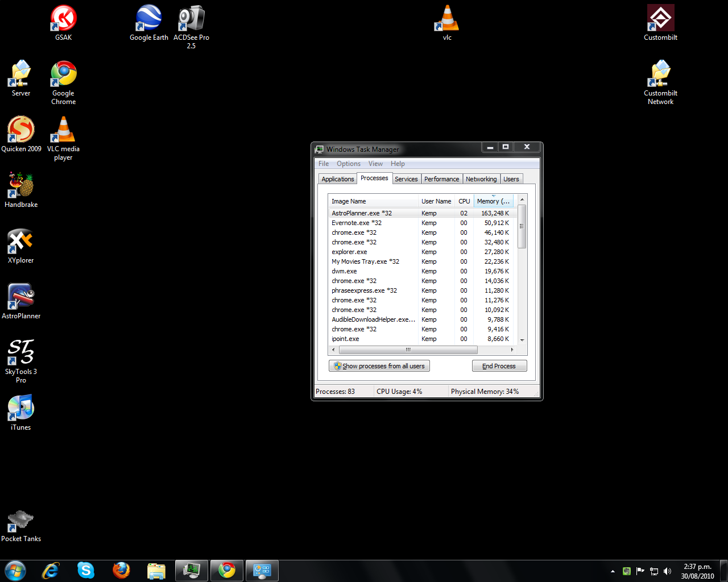Screen dimensions: 728x582
Task: Select the Processes tab
Action: click(374, 178)
